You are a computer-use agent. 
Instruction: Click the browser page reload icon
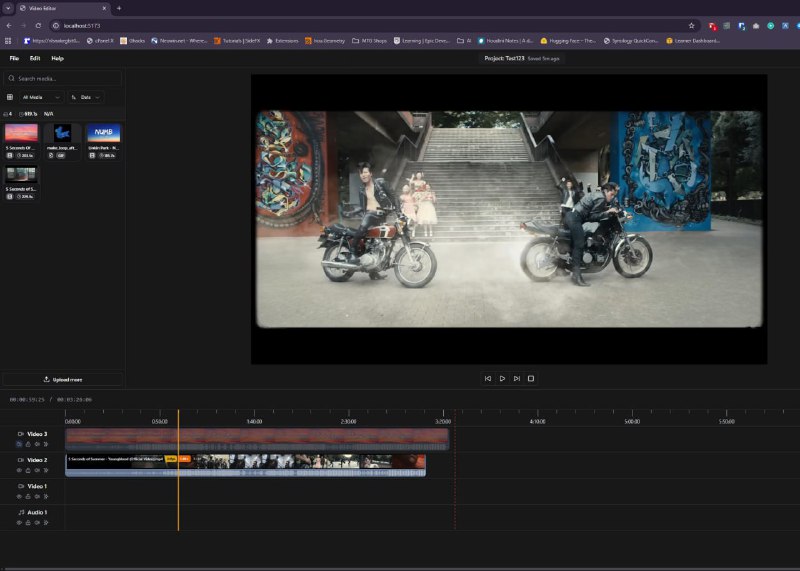click(39, 25)
